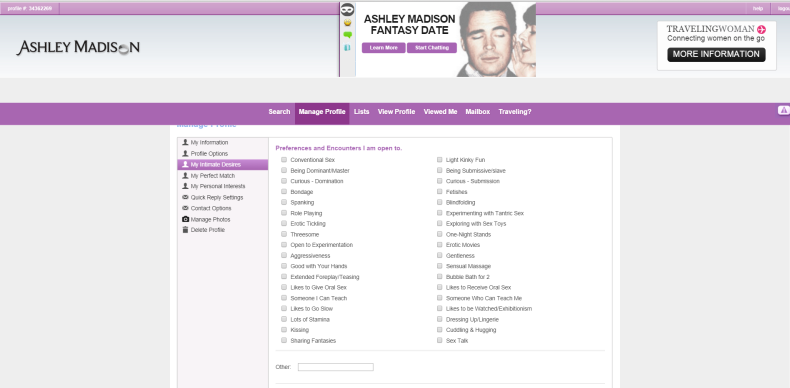Check the Cuddling & Hugging box
Viewport: 790px width, 388px height.
439,330
